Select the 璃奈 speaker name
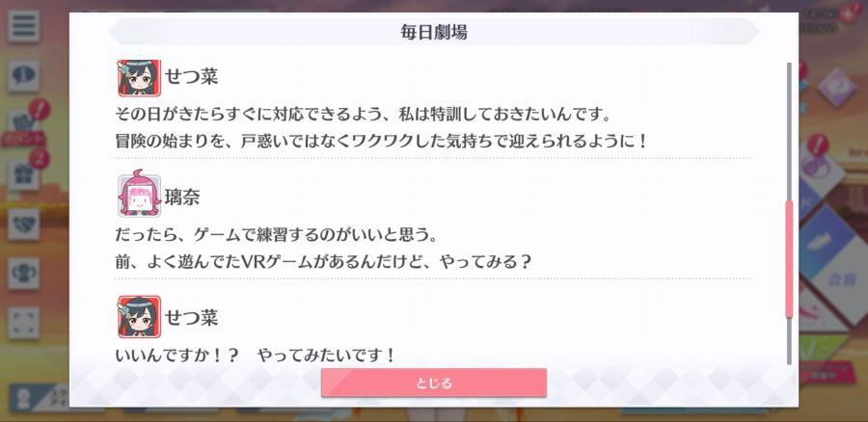The height and width of the screenshot is (422, 868). (182, 197)
